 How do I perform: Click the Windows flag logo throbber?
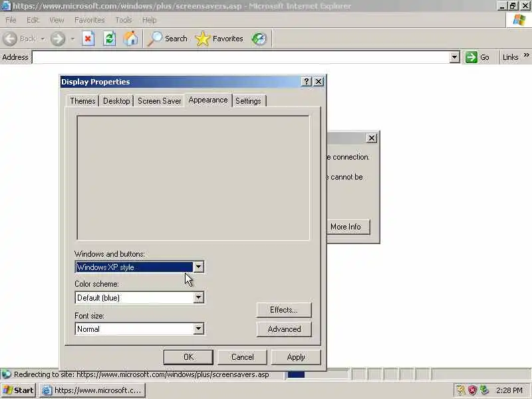pyautogui.click(x=519, y=20)
